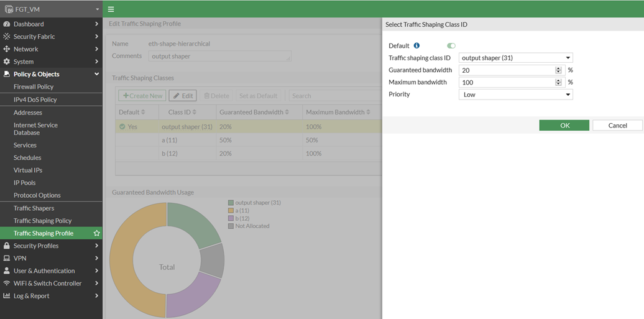Click the Cancel button
This screenshot has width=644, height=319.
coord(617,126)
